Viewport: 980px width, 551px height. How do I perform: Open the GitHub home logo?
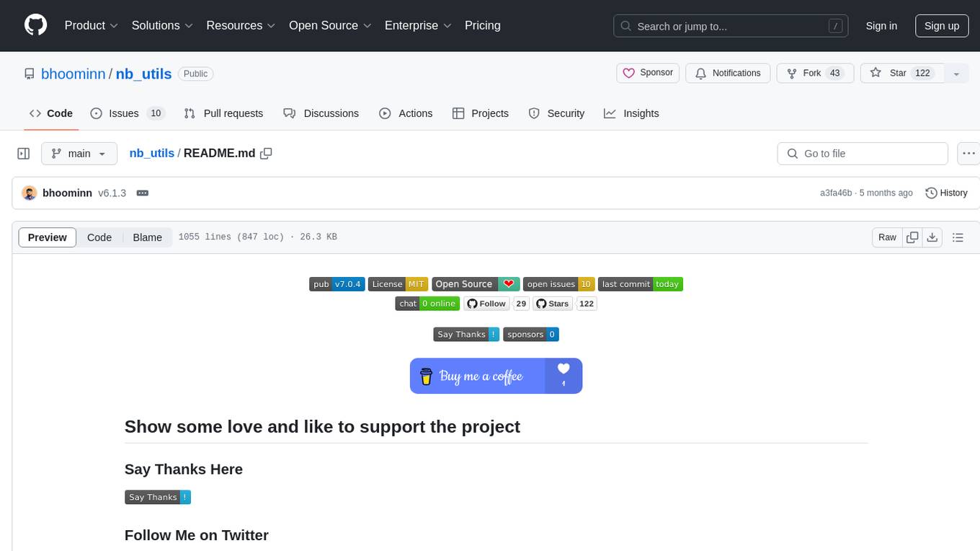(x=35, y=25)
